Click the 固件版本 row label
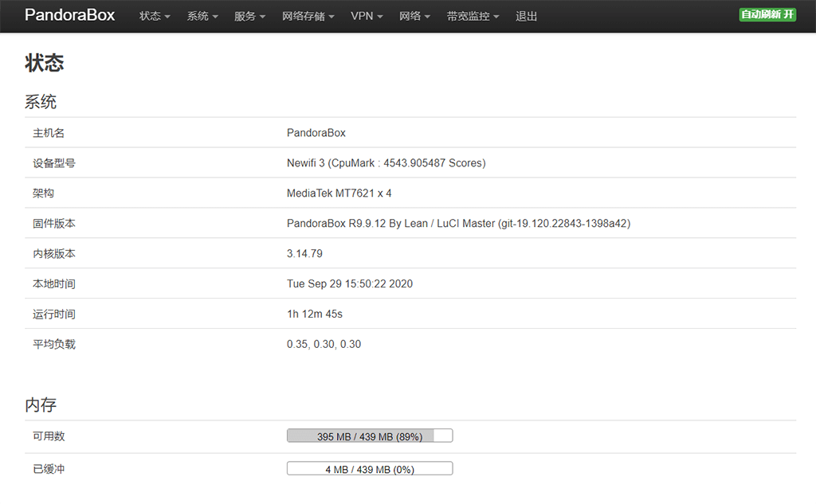The image size is (816, 504). coord(54,223)
